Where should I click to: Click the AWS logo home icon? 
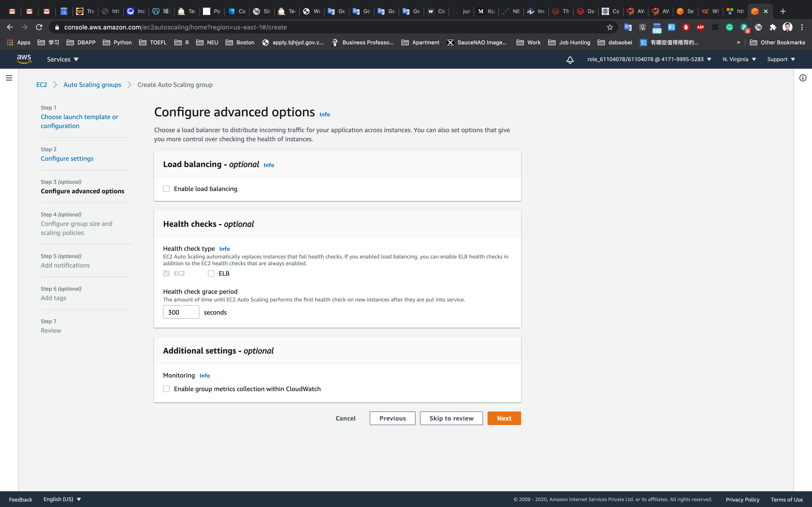(x=24, y=59)
